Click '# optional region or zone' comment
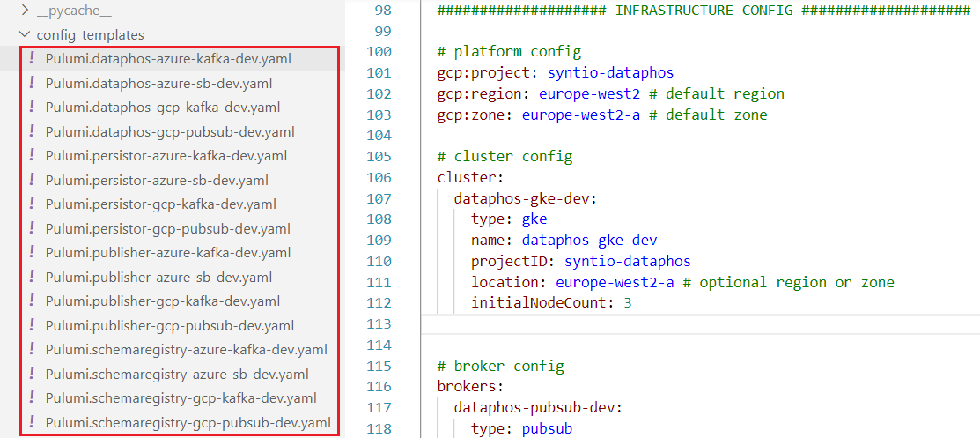 788,282
